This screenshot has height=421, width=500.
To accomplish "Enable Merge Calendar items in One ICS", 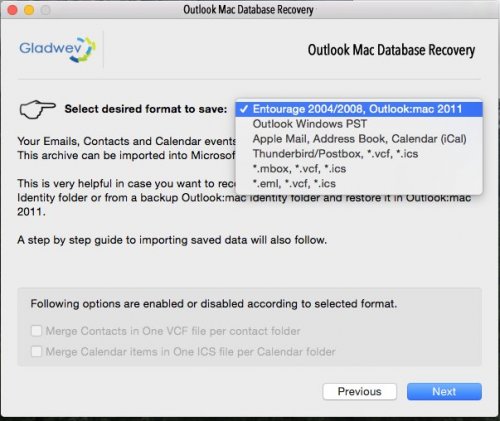I will point(36,351).
